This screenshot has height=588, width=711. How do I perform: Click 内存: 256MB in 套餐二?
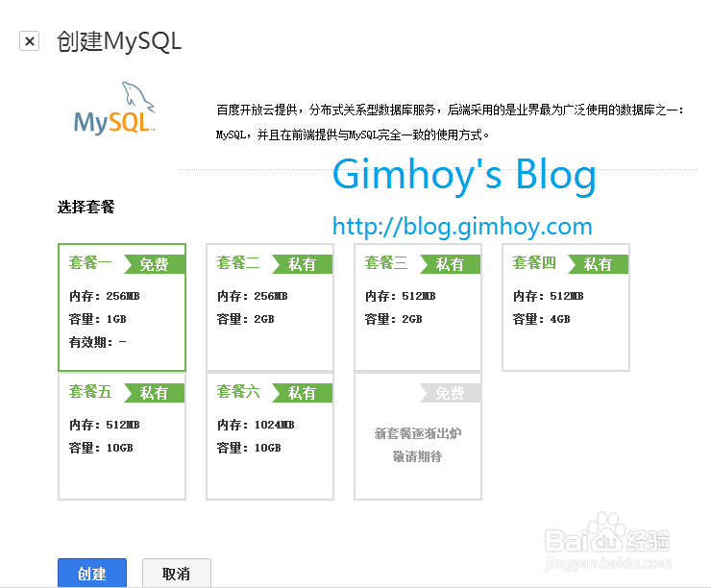[x=252, y=296]
